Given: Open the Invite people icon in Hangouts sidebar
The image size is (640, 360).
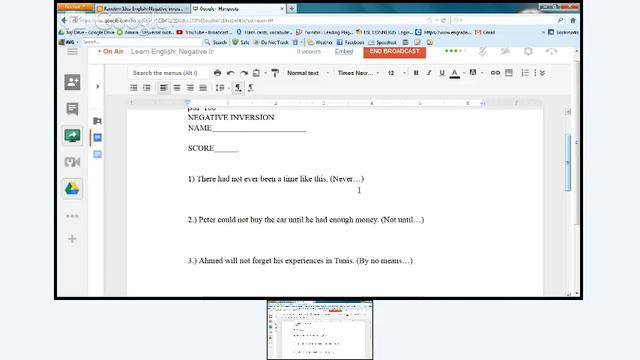Looking at the screenshot, I should pos(72,82).
